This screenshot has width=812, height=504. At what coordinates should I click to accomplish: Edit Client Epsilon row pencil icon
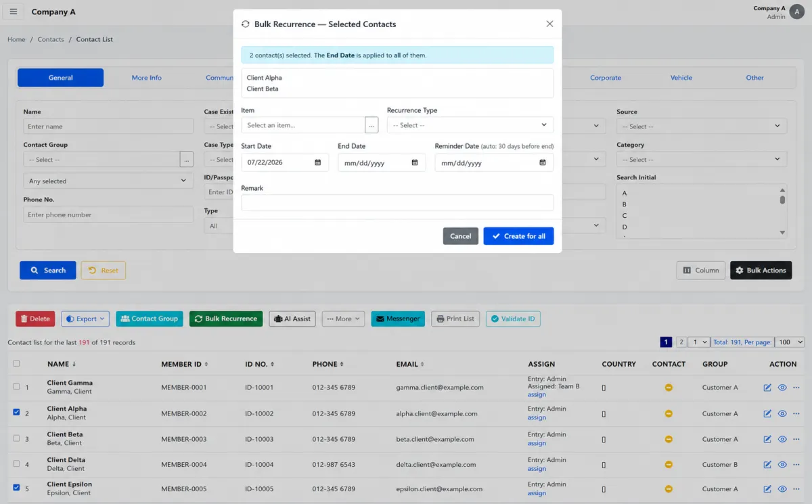coord(767,489)
